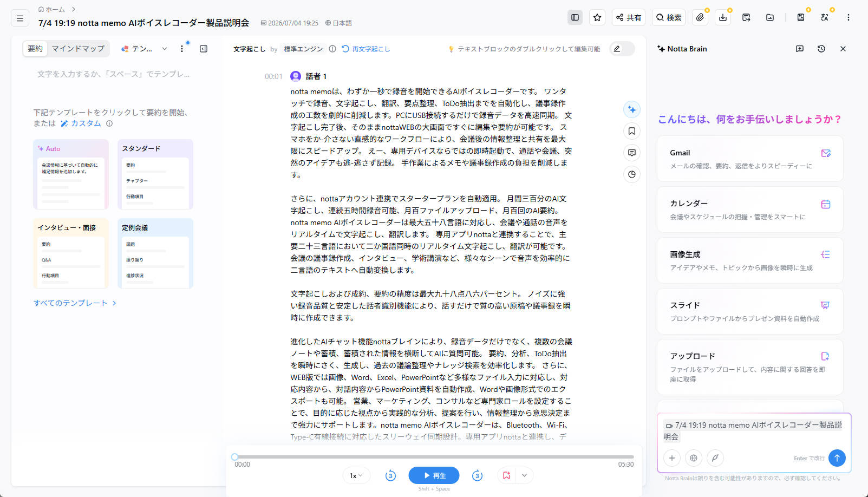Click the save-to-notebook icon in header
868x497 pixels.
tap(801, 17)
